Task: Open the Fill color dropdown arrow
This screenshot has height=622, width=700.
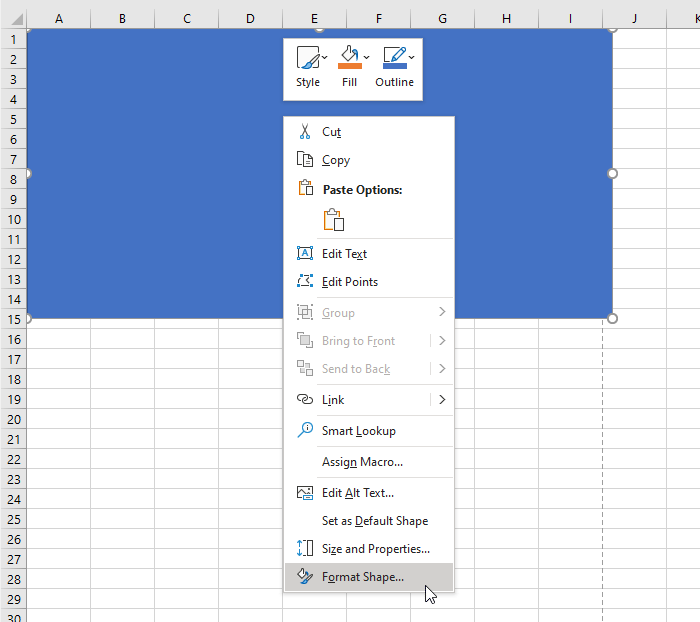Action: point(367,57)
